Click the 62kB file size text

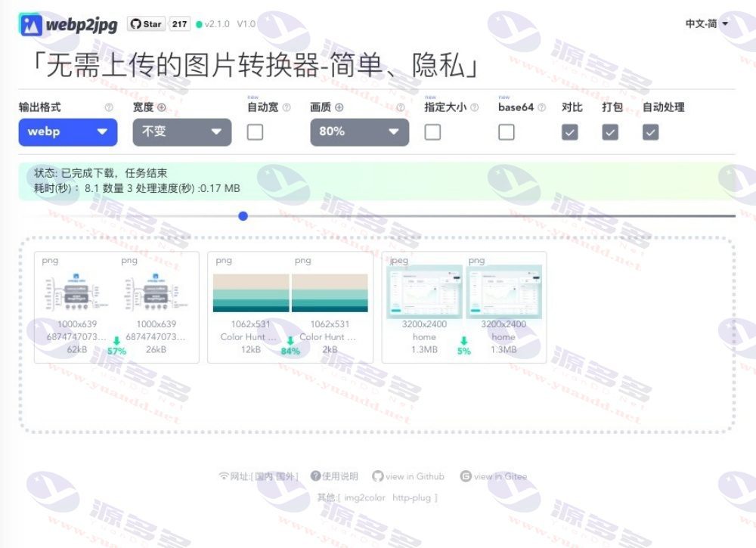click(77, 349)
